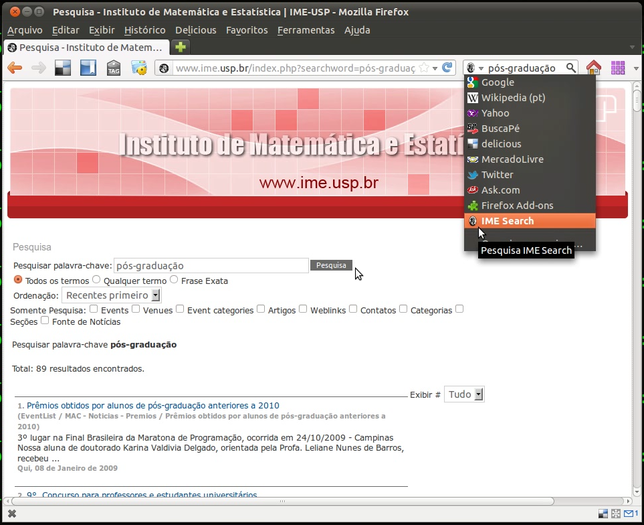Check the Event categories checkbox
This screenshot has height=525, width=644.
pyautogui.click(x=180, y=309)
